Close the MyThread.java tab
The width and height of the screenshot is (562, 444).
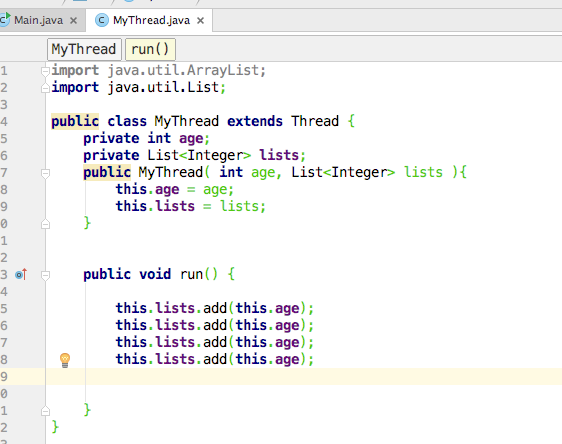pos(201,21)
